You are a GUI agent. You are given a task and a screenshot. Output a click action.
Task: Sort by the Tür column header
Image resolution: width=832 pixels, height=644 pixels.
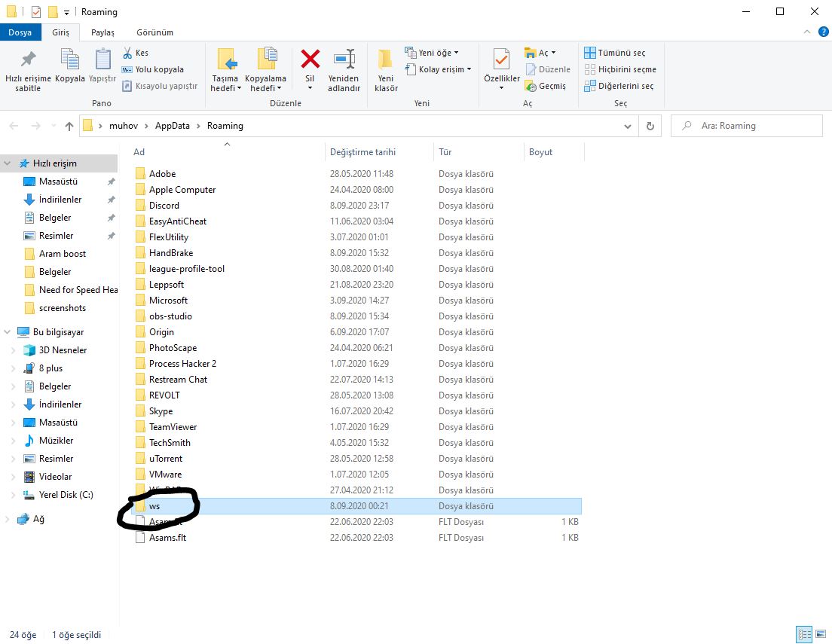coord(445,151)
